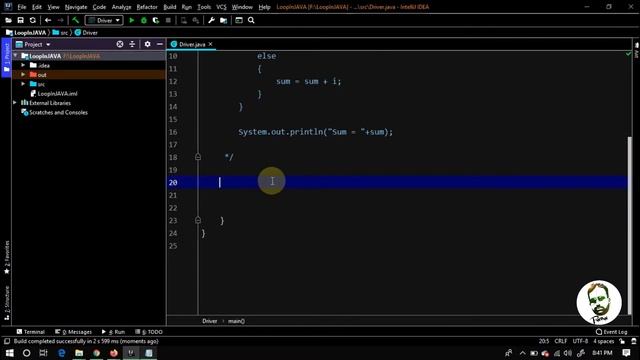Screen dimensions: 640x360
Task: Click the Save All toolbar icon
Action: 20,20
